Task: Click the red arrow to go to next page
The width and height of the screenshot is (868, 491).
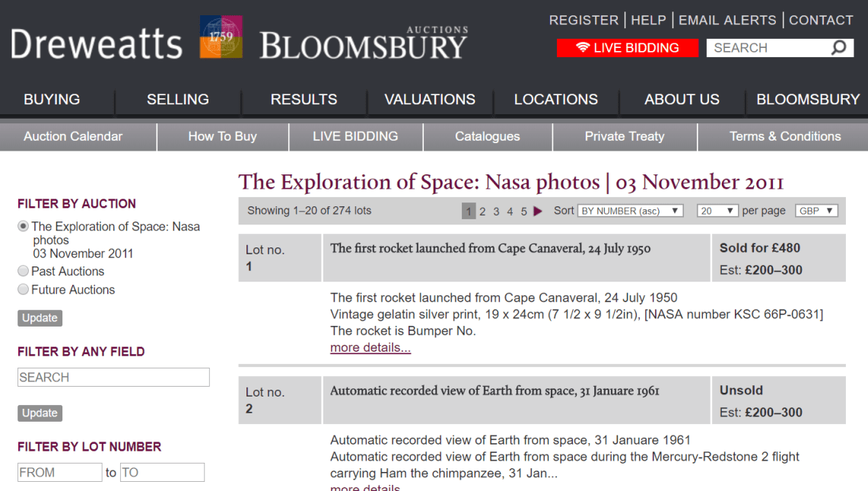Action: point(538,211)
